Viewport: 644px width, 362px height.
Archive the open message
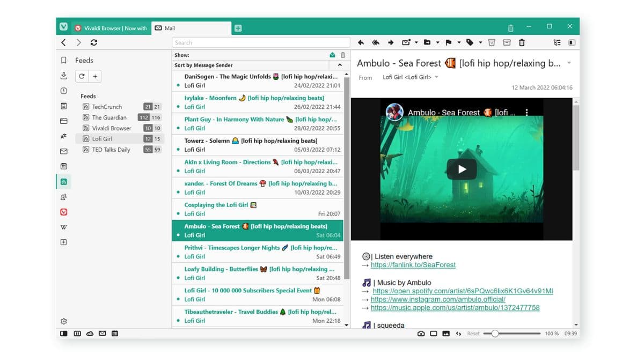pyautogui.click(x=507, y=42)
